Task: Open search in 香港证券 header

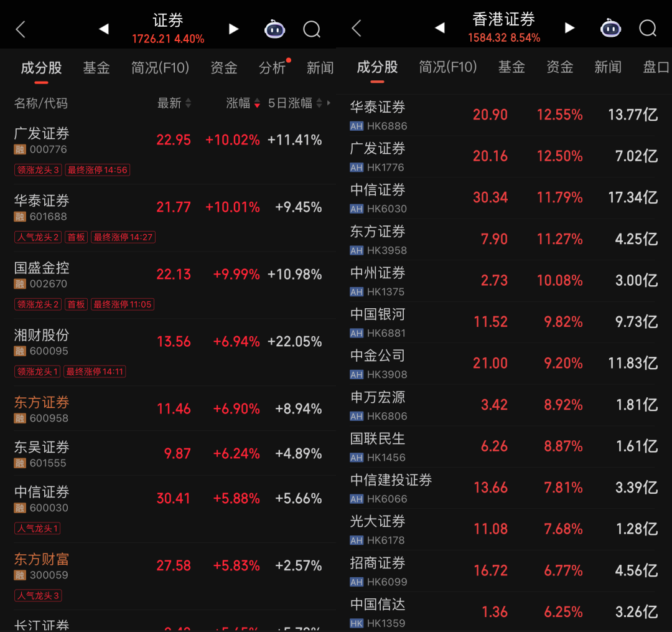Action: 648,29
